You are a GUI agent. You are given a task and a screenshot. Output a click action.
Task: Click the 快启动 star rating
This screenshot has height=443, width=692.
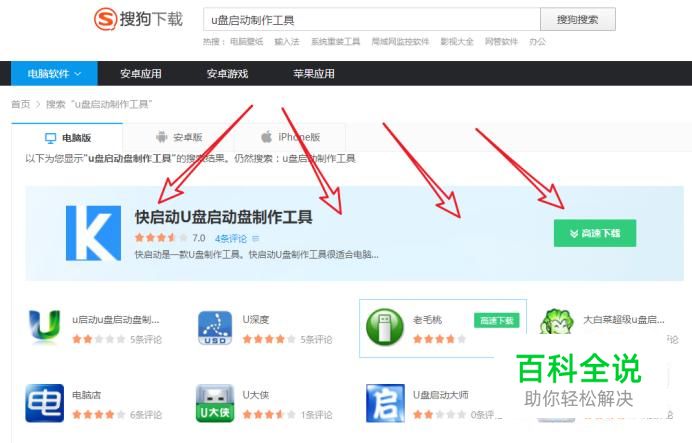click(161, 238)
